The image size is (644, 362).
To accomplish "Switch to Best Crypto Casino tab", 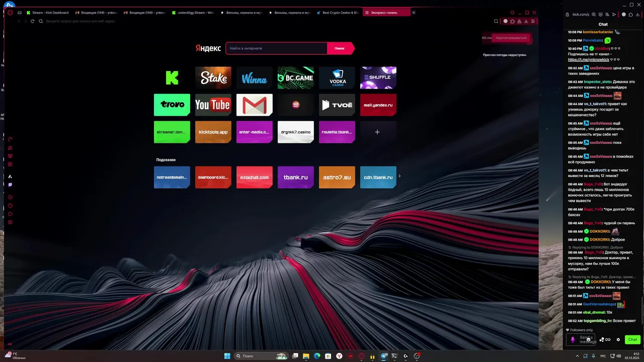I will (338, 13).
